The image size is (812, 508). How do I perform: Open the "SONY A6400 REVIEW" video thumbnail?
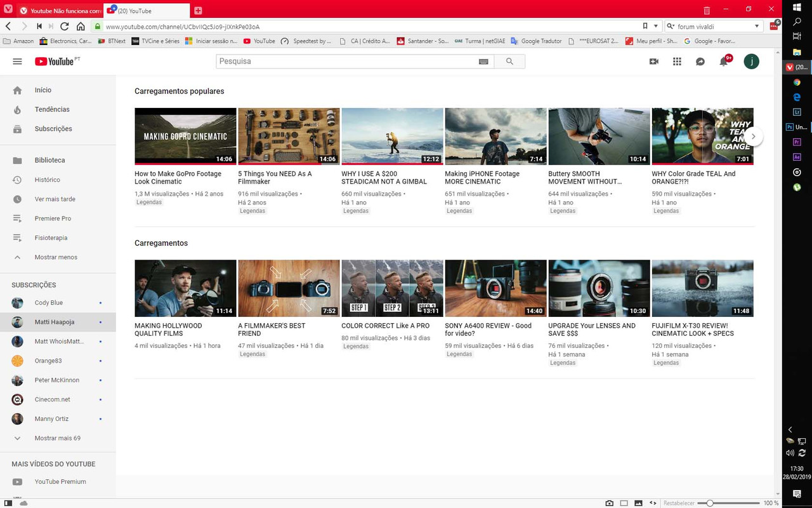pyautogui.click(x=495, y=288)
